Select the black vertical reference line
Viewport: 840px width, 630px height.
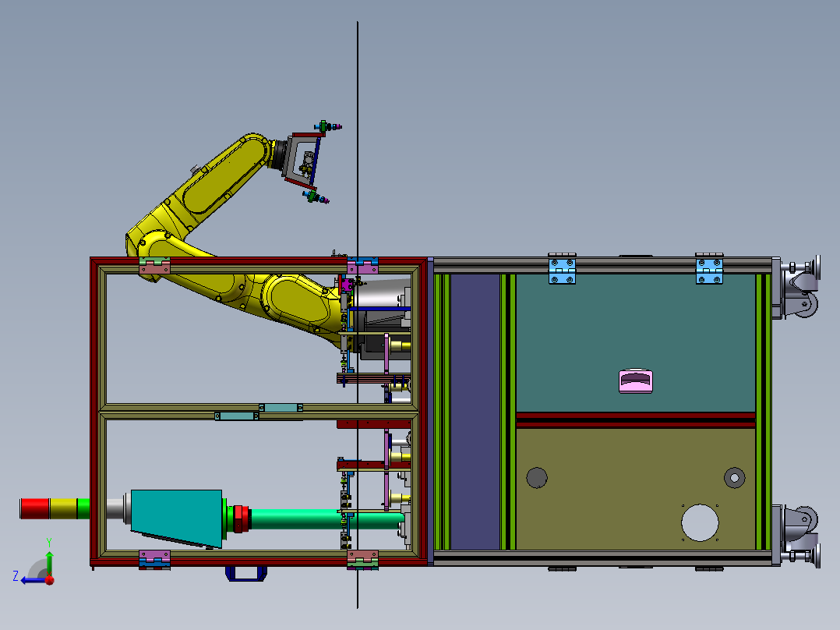[358, 315]
